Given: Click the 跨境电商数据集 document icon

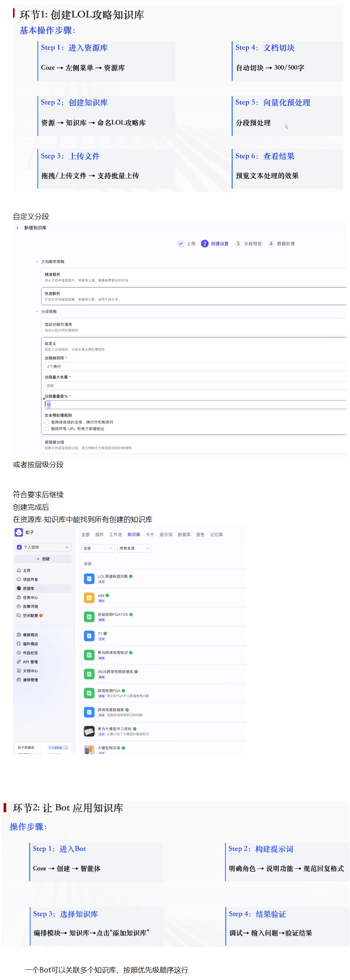Looking at the screenshot, I should tap(89, 712).
